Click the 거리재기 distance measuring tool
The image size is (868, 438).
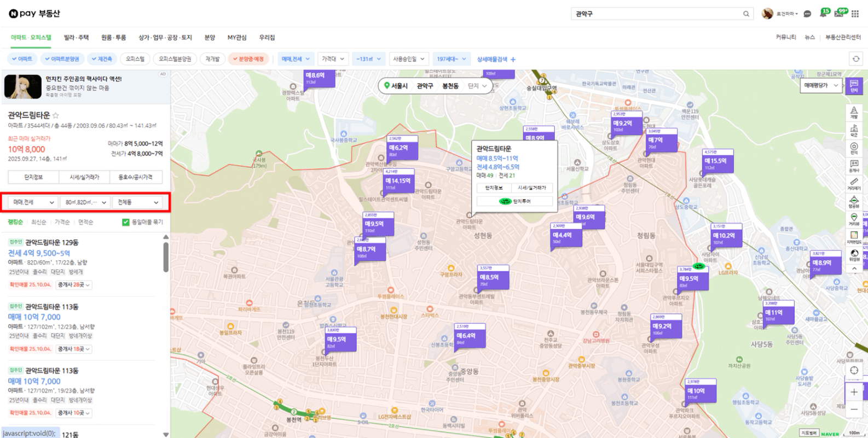pyautogui.click(x=854, y=184)
